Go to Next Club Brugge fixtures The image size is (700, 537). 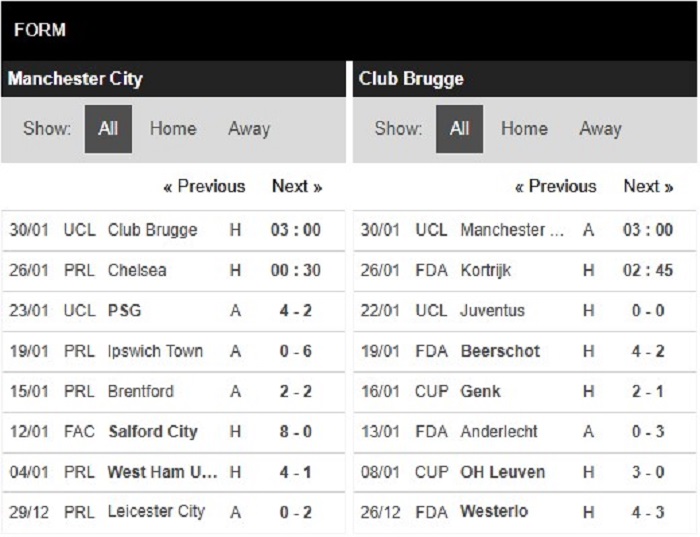648,186
